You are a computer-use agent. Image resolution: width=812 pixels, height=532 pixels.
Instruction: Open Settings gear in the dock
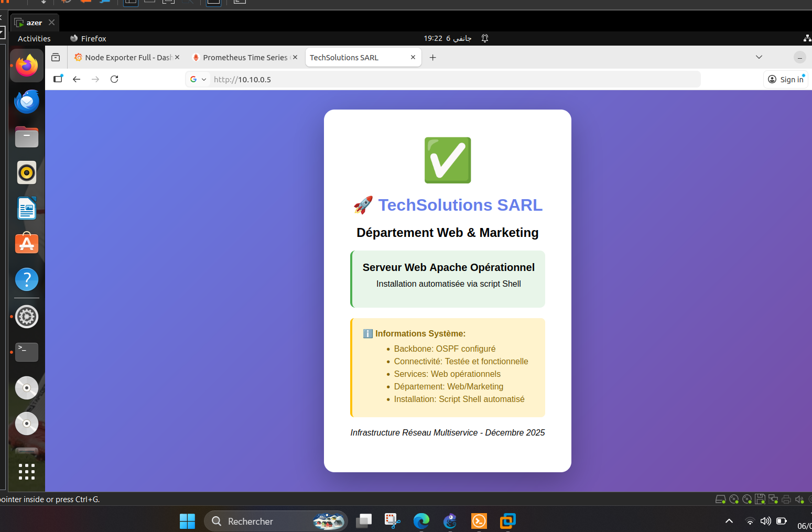coord(27,317)
